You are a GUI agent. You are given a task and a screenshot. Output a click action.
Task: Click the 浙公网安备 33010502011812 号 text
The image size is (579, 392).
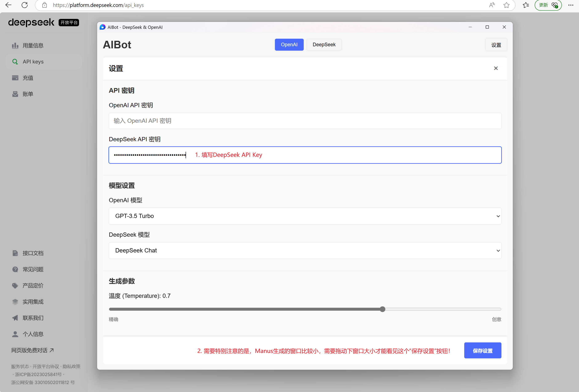[x=43, y=382]
